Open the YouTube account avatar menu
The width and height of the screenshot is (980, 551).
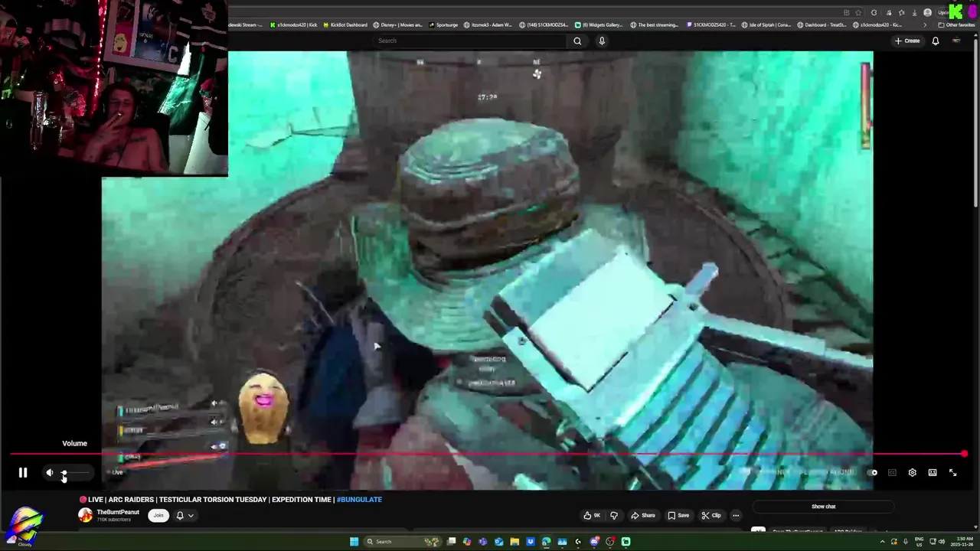point(956,41)
